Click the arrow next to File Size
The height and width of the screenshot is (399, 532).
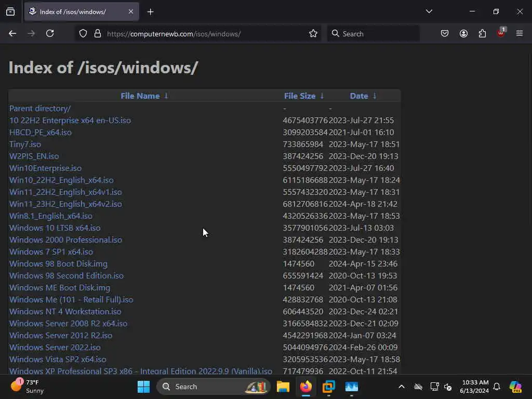click(x=322, y=96)
